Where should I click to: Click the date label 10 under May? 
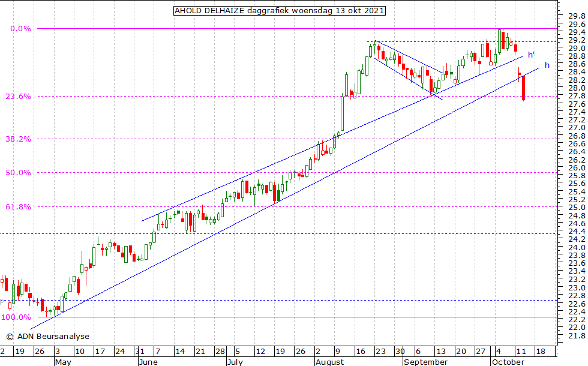[x=79, y=352]
